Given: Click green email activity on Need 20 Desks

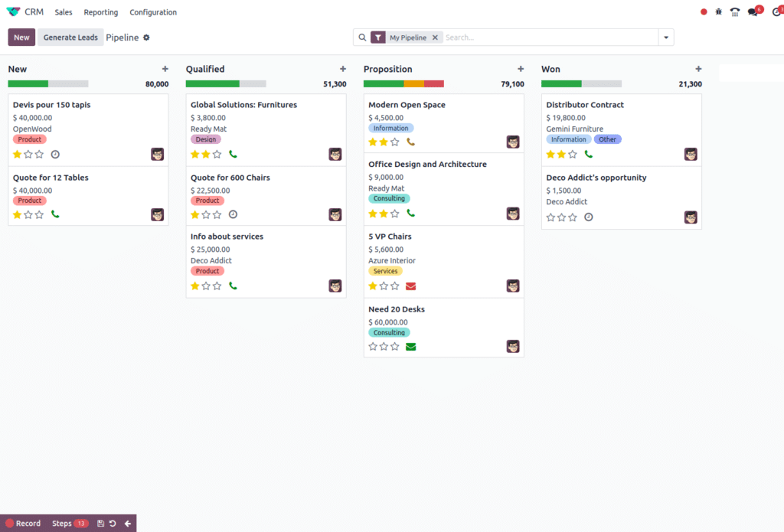Looking at the screenshot, I should pos(411,347).
